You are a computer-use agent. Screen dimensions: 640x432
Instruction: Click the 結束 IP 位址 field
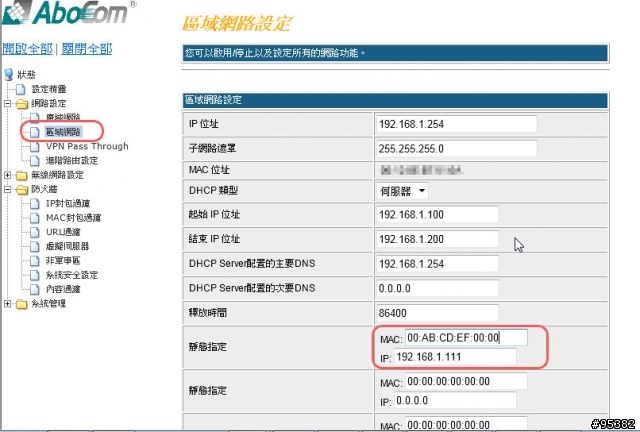437,239
